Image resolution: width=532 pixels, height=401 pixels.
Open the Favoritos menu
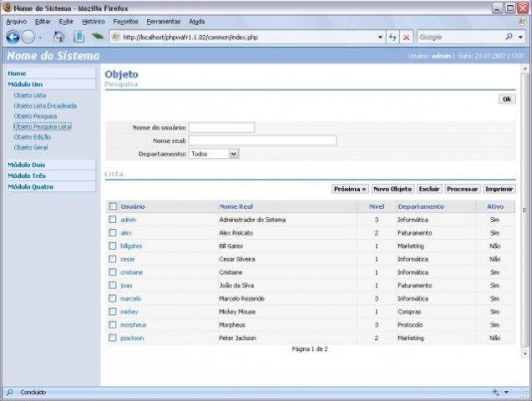[x=125, y=22]
